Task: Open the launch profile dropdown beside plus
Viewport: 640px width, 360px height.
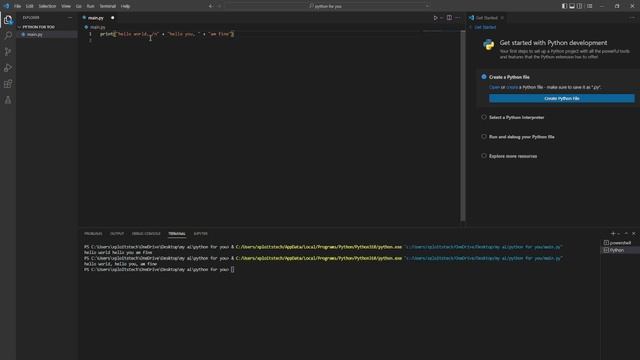Action: 619,233
